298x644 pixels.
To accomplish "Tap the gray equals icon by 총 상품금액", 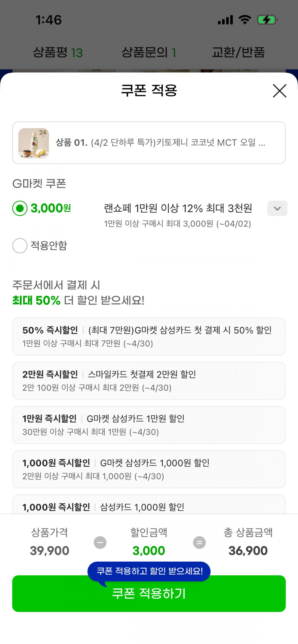I will point(199,543).
